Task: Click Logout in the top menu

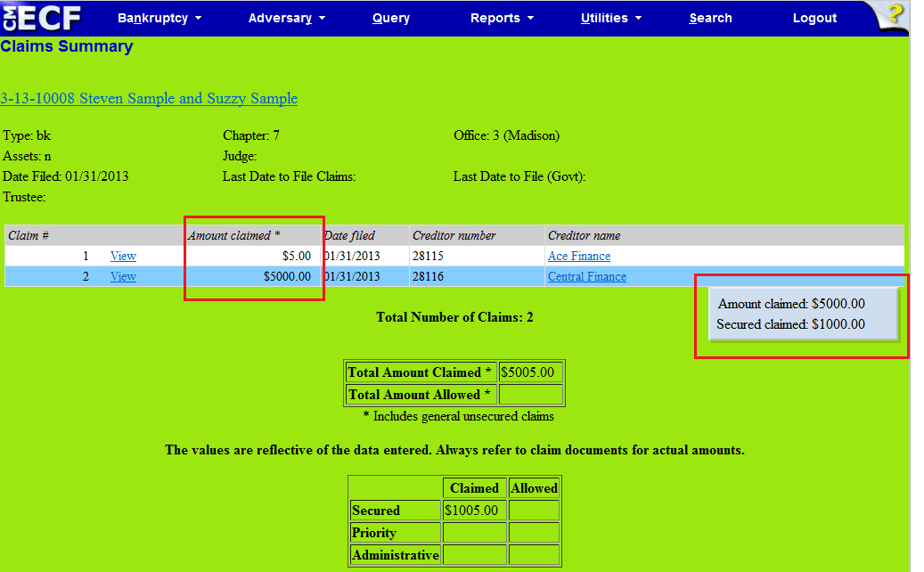Action: pyautogui.click(x=814, y=18)
